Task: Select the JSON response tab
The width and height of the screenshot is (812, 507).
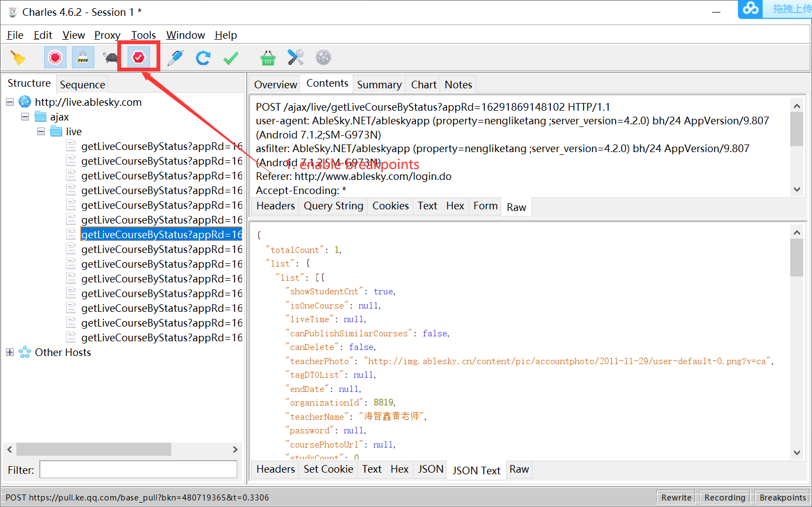Action: [431, 469]
